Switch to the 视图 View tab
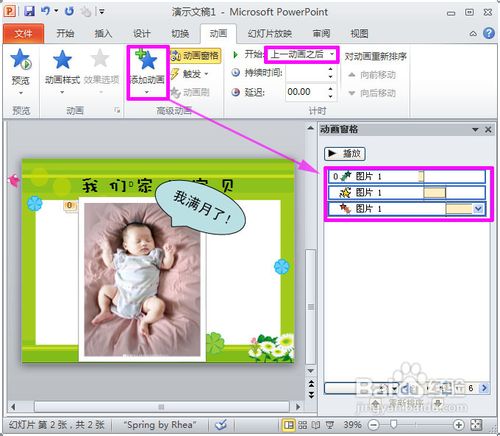Screen dimensions: 500x436 (x=360, y=33)
